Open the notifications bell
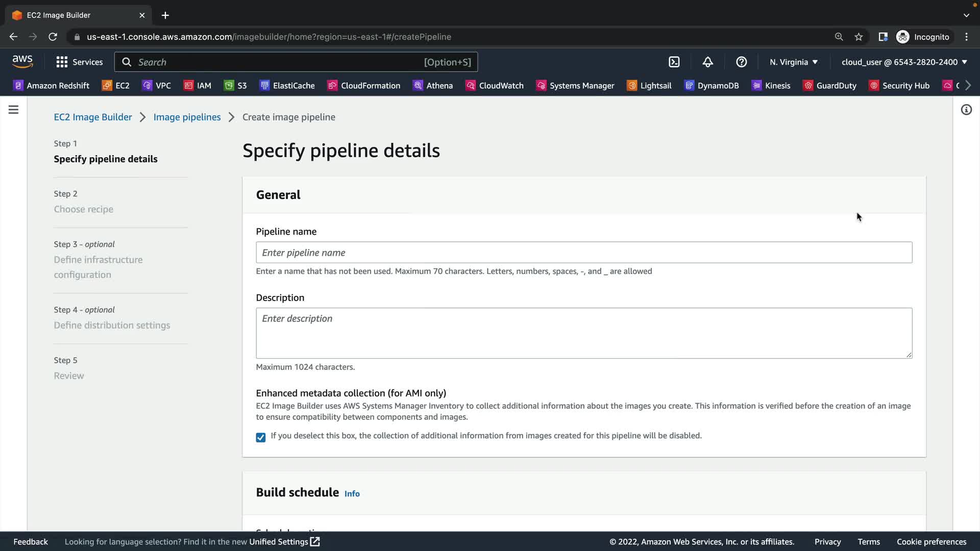 point(707,62)
